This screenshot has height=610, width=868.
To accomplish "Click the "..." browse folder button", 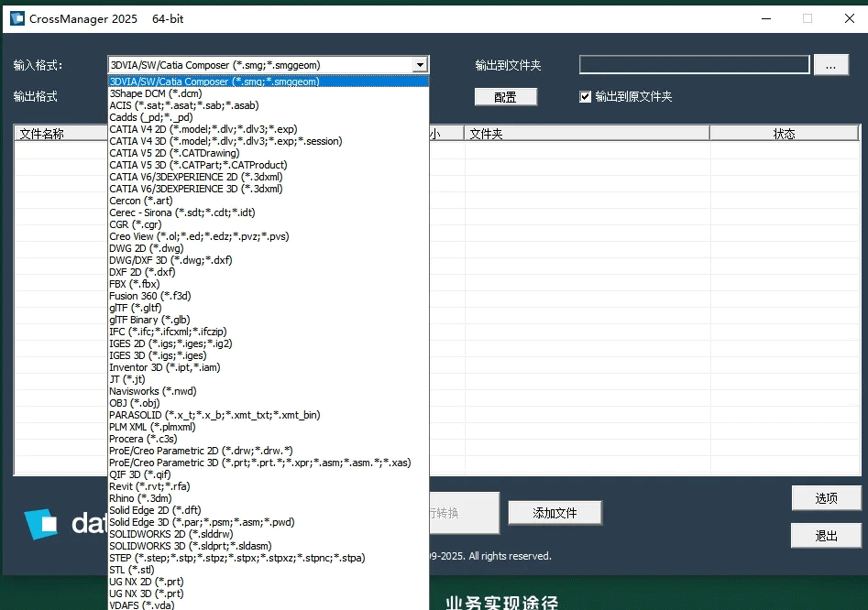I will click(x=831, y=64).
